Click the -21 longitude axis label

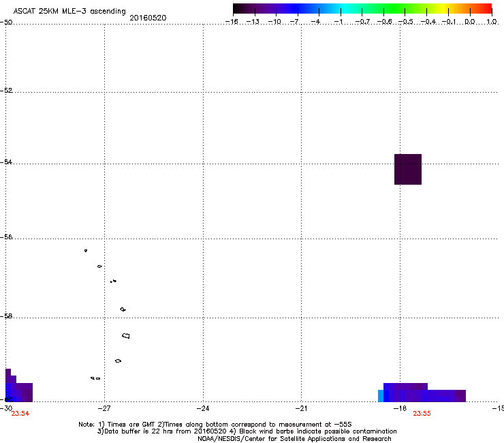click(301, 408)
